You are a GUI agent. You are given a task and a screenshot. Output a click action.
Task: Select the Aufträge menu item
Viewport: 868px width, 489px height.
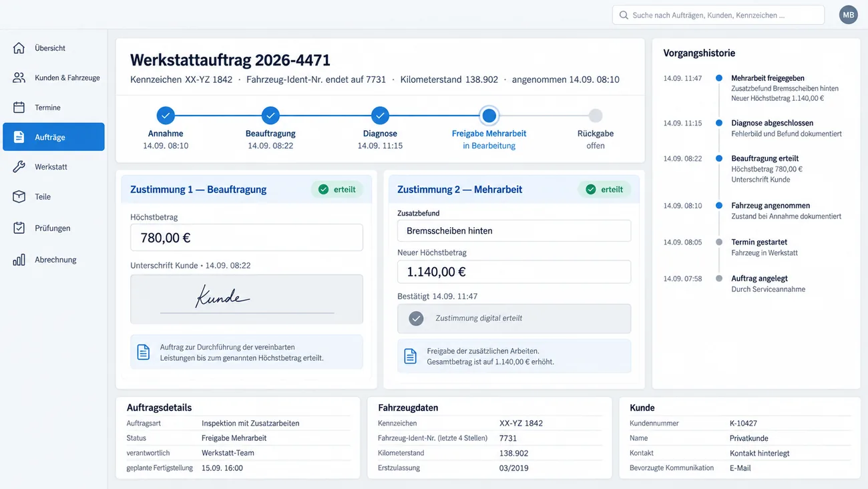pyautogui.click(x=53, y=137)
